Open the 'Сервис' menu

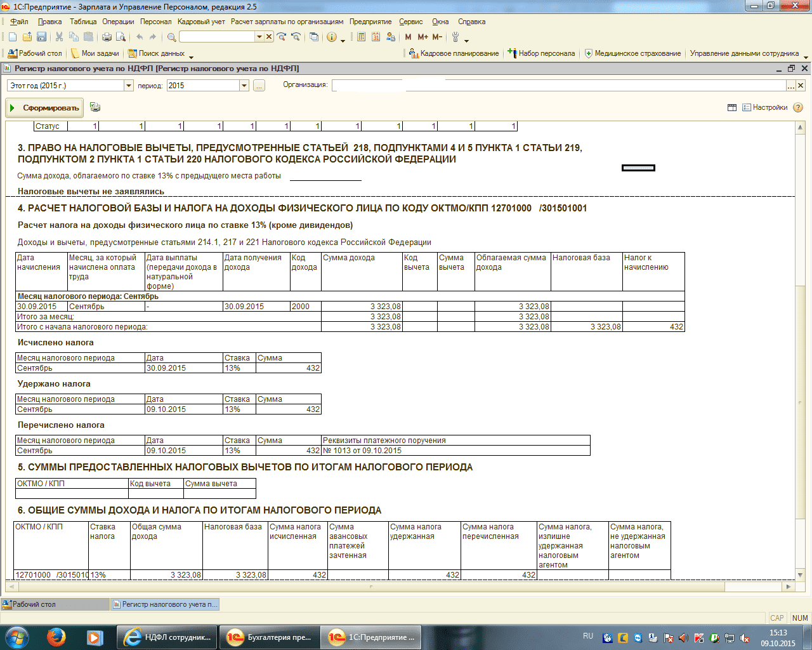coord(411,22)
